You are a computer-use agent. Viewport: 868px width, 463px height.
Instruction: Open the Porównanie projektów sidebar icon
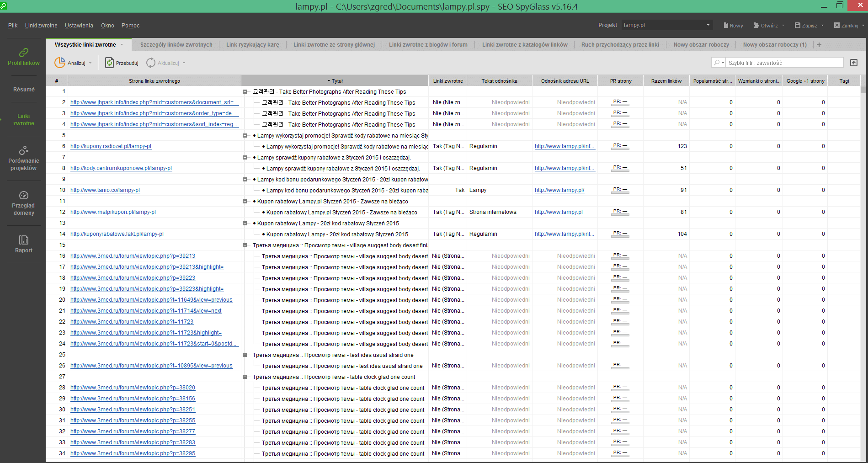[24, 150]
